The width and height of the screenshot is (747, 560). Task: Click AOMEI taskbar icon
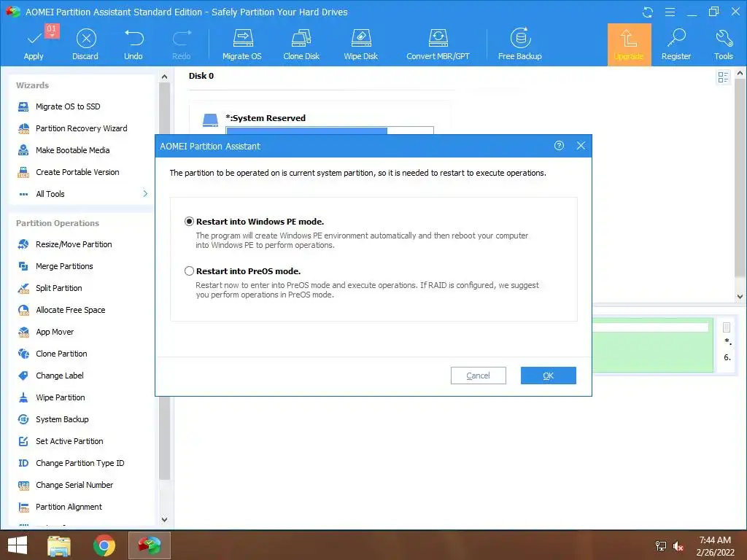[150, 545]
